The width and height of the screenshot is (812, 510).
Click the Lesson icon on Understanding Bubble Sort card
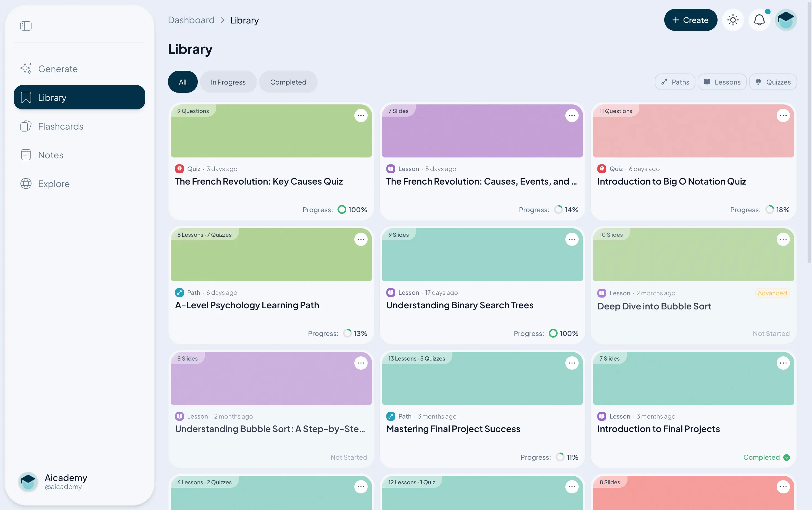tap(180, 416)
